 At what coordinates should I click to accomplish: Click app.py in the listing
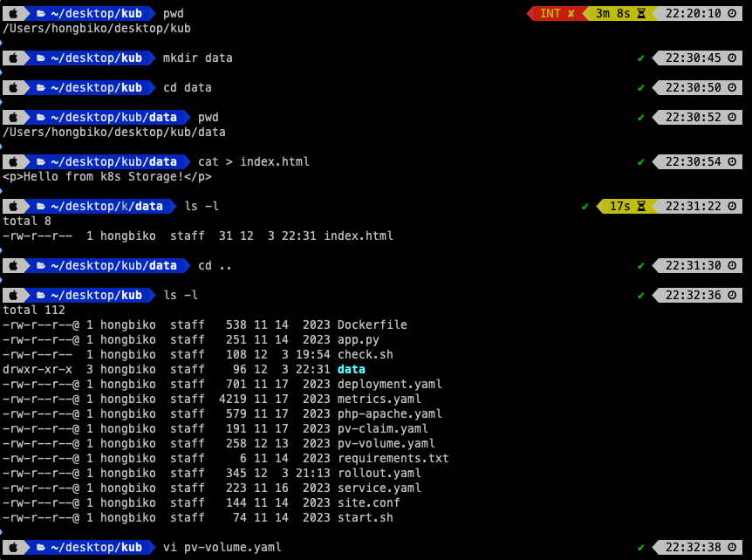pos(359,340)
